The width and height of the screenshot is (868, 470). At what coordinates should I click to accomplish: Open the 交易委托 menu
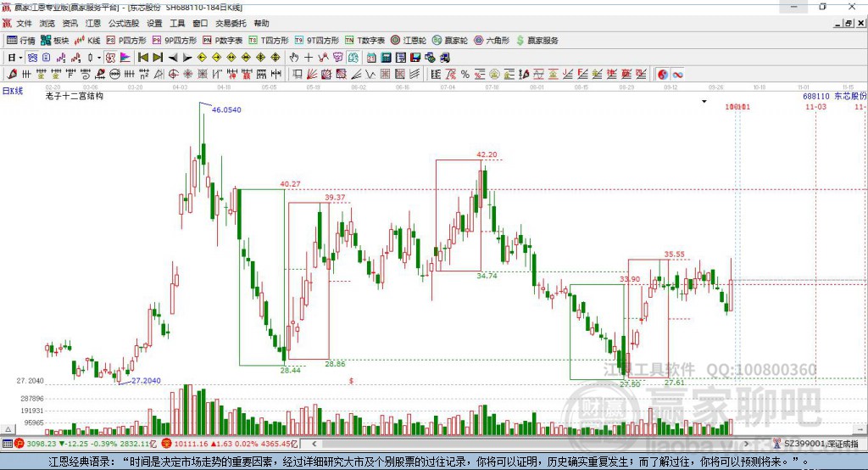pyautogui.click(x=231, y=23)
